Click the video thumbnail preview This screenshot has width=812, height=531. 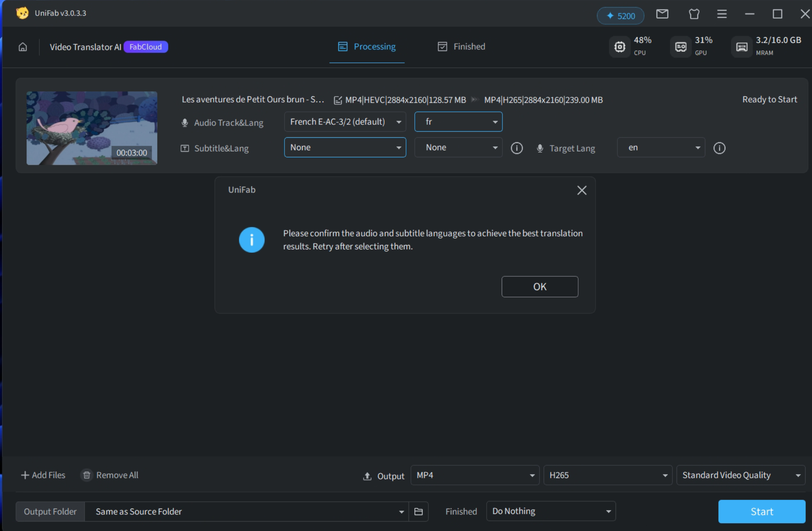[92, 128]
